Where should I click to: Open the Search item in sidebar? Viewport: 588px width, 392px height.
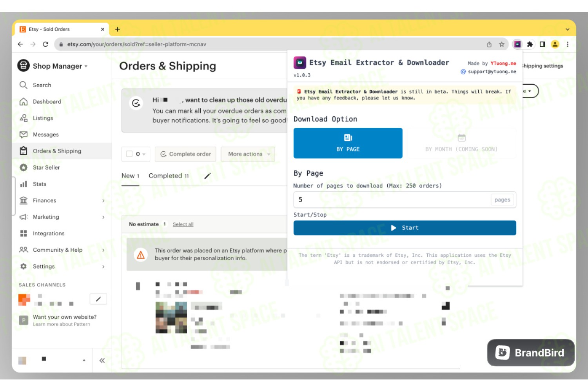(42, 85)
